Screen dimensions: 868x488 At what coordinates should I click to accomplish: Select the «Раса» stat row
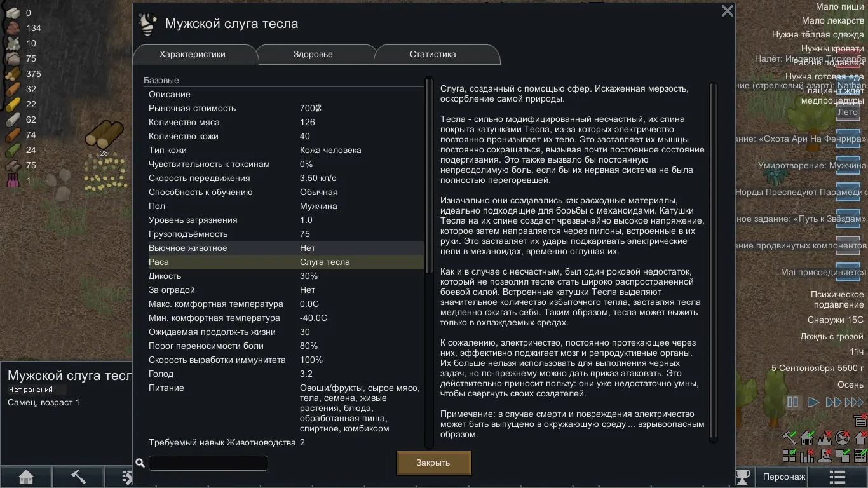click(286, 262)
